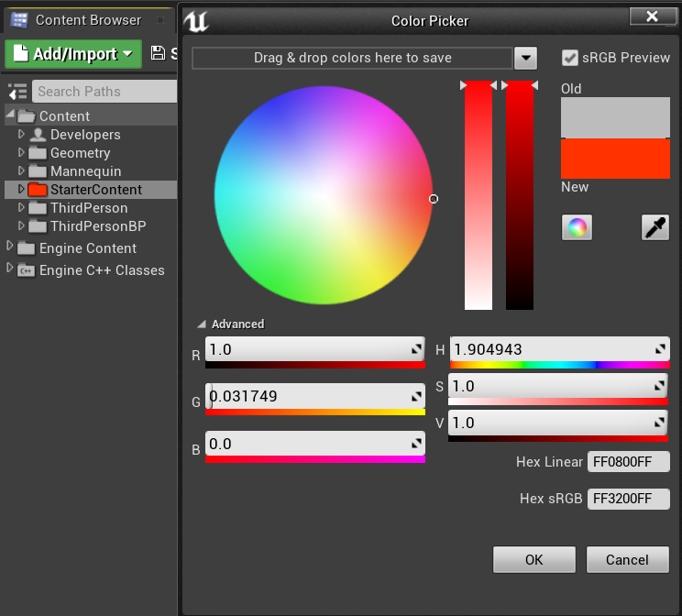682x616 pixels.
Task: Expand the ThirdPersonBP folder
Action: (x=21, y=225)
